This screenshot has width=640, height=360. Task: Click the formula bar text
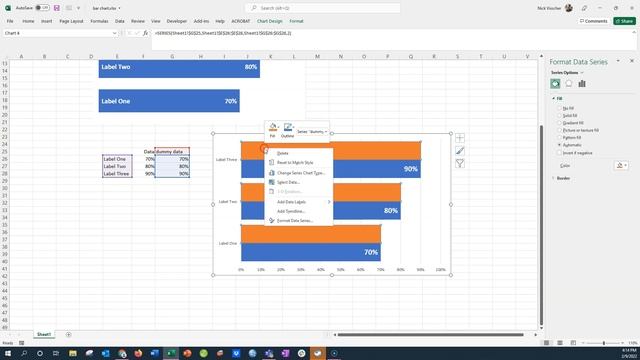[223, 33]
